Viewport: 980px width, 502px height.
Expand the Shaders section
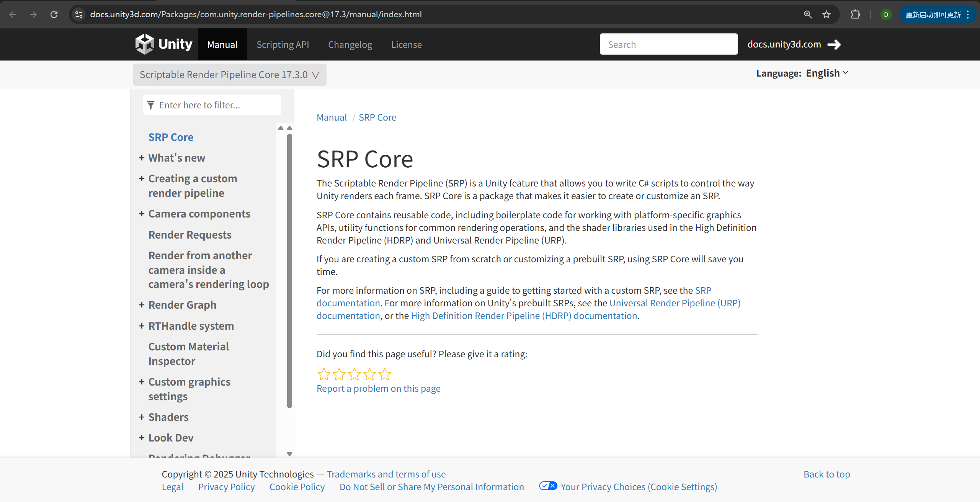pyautogui.click(x=141, y=417)
